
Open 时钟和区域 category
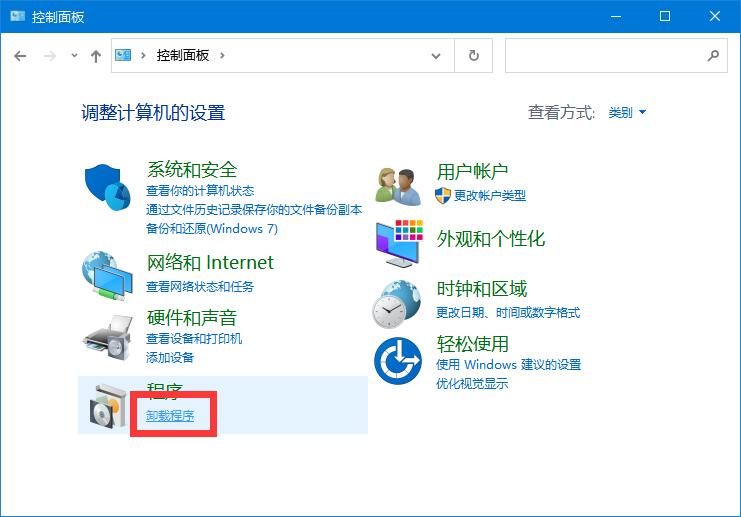point(482,289)
